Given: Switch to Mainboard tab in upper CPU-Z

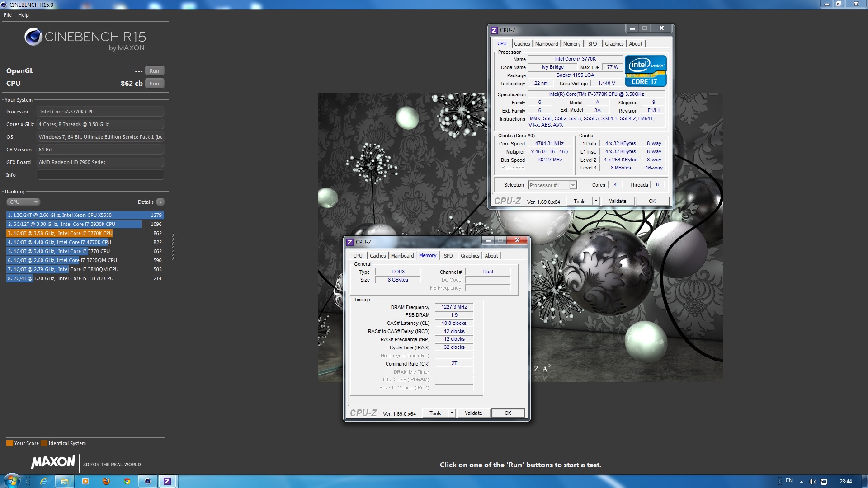Looking at the screenshot, I should 547,44.
